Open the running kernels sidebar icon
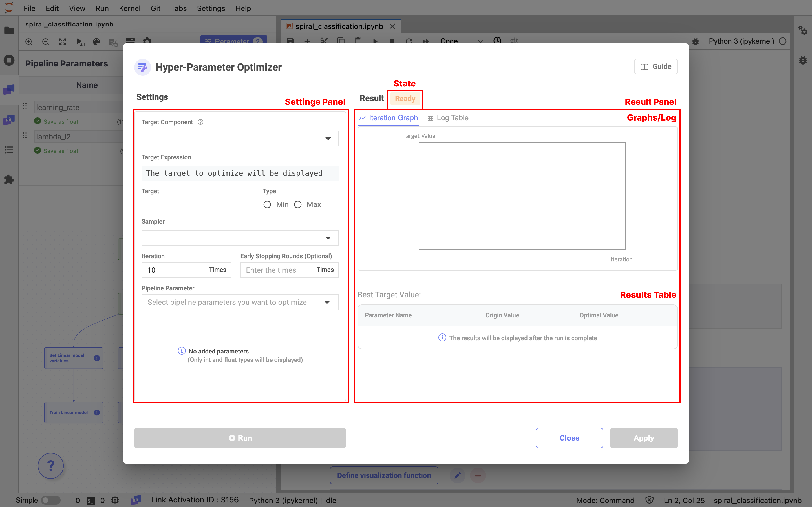The image size is (812, 507). [x=9, y=60]
